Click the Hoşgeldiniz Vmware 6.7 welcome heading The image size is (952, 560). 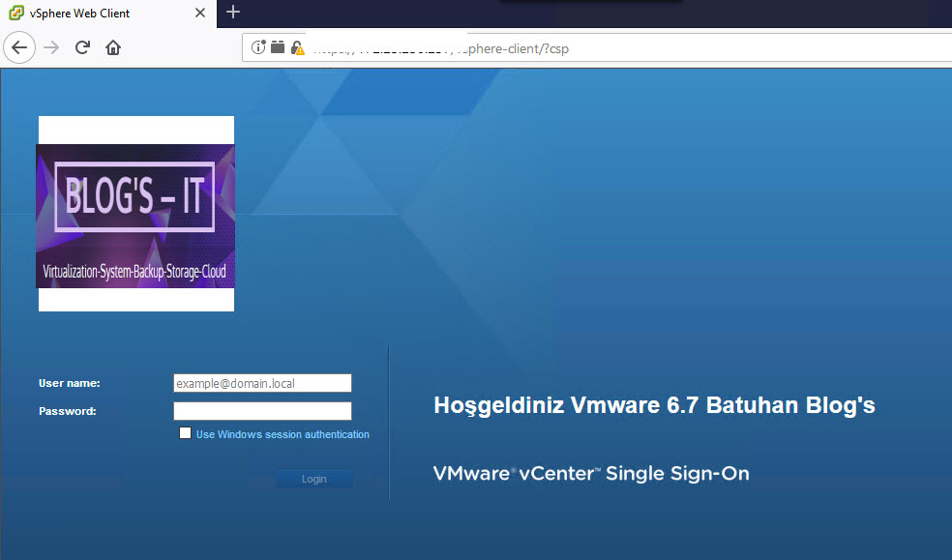click(654, 405)
